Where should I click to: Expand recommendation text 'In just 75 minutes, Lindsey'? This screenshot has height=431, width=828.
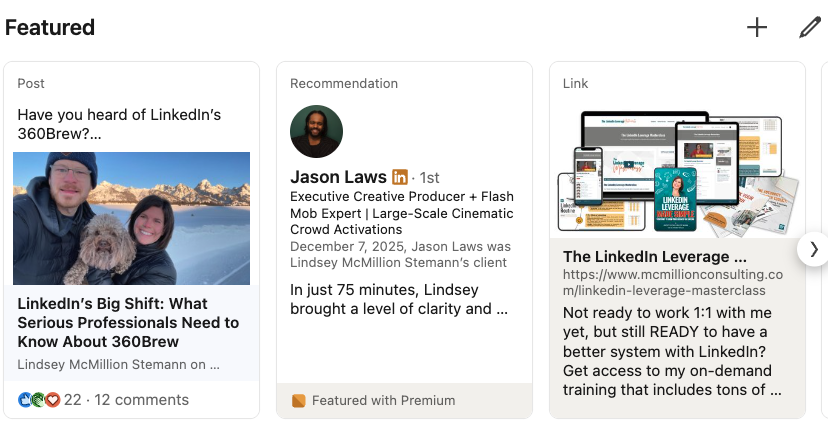point(399,299)
